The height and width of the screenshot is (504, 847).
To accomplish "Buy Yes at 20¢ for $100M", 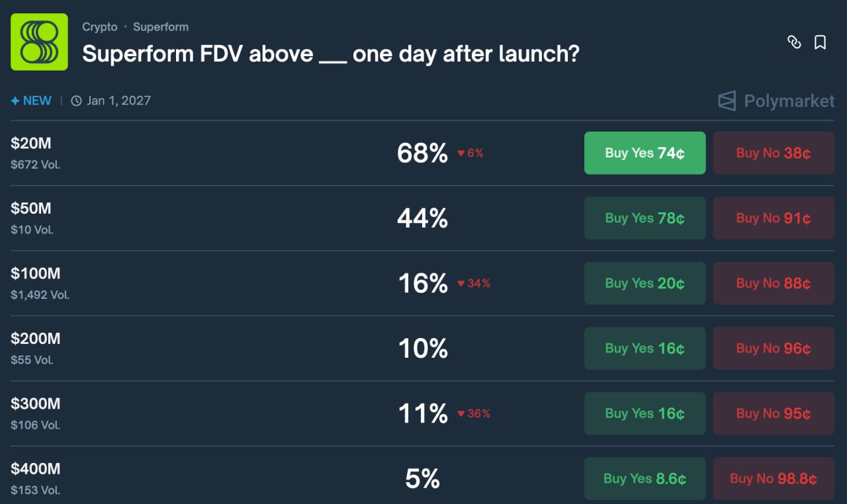I will (x=645, y=283).
